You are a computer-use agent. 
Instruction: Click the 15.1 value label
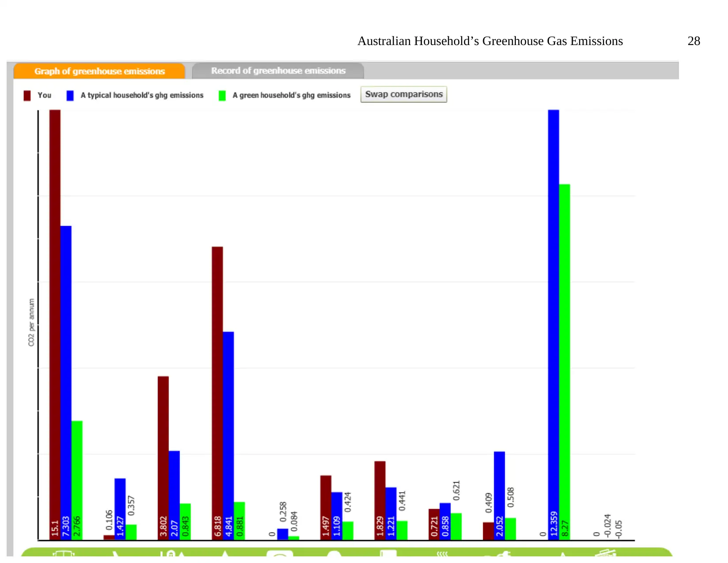pyautogui.click(x=55, y=528)
